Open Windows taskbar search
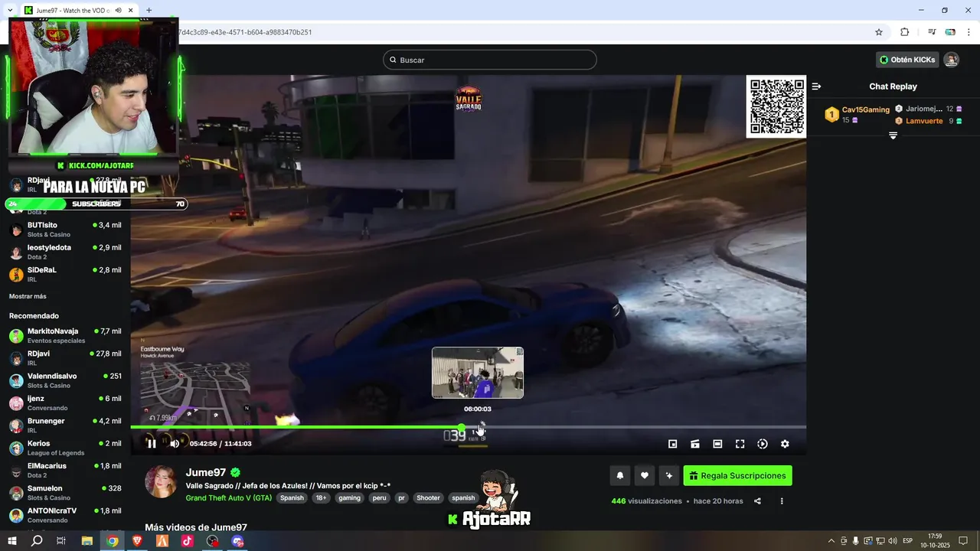 [x=37, y=541]
